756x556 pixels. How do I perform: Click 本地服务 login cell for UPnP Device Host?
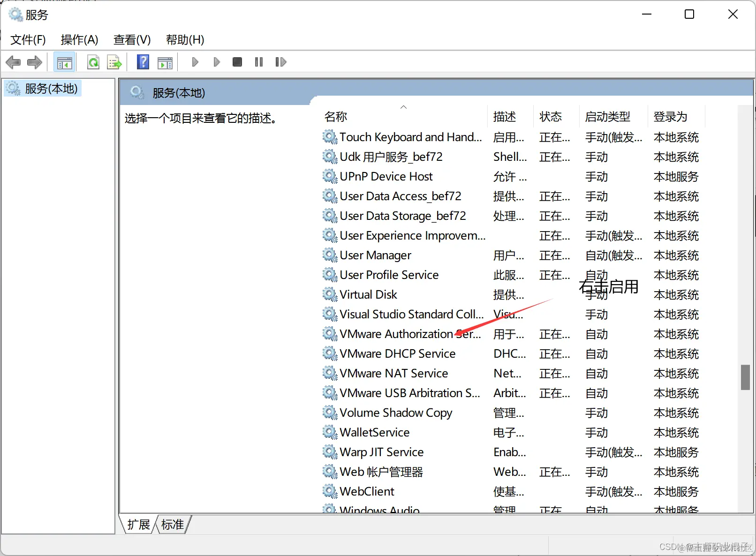[x=676, y=176]
